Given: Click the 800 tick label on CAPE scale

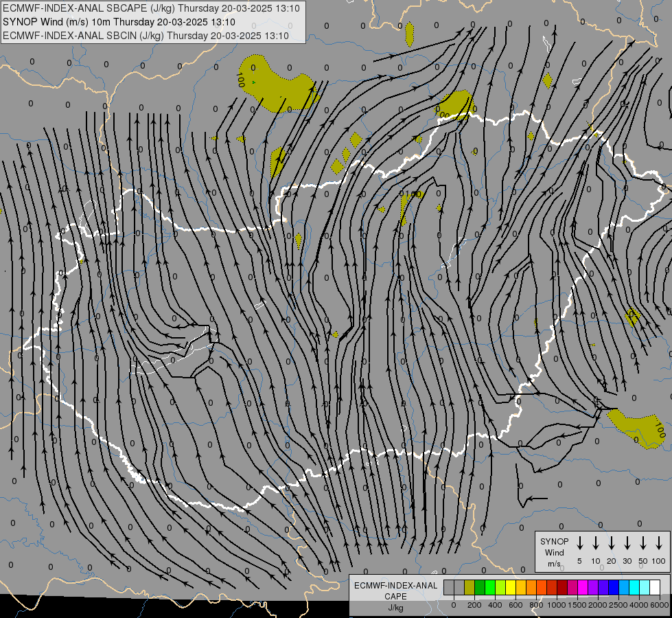Looking at the screenshot, I should pyautogui.click(x=536, y=605).
